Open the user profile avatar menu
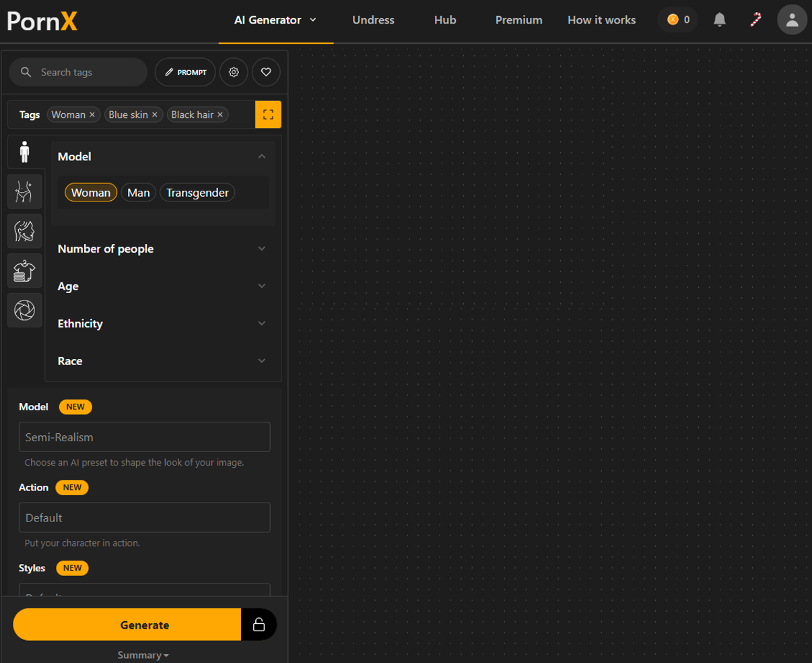 pos(792,20)
